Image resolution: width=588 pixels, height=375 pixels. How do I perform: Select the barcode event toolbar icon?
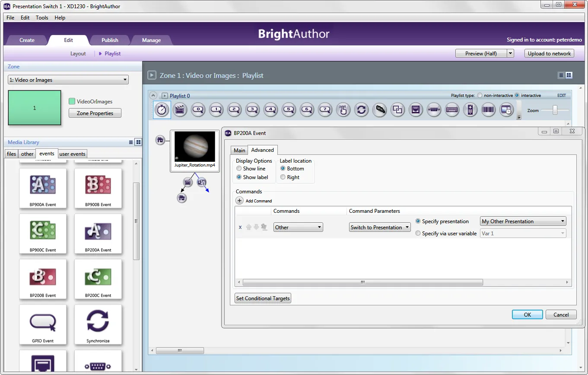(488, 110)
